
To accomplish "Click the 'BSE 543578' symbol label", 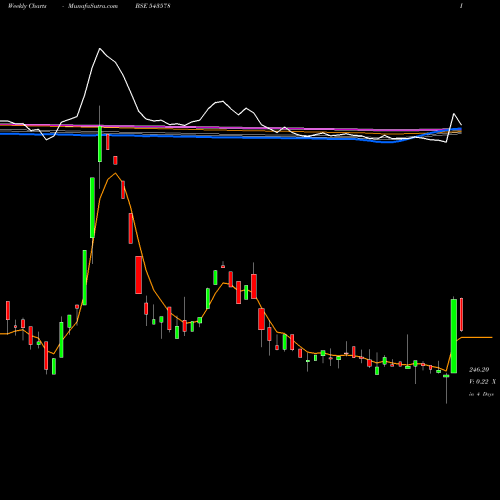I will [153, 6].
